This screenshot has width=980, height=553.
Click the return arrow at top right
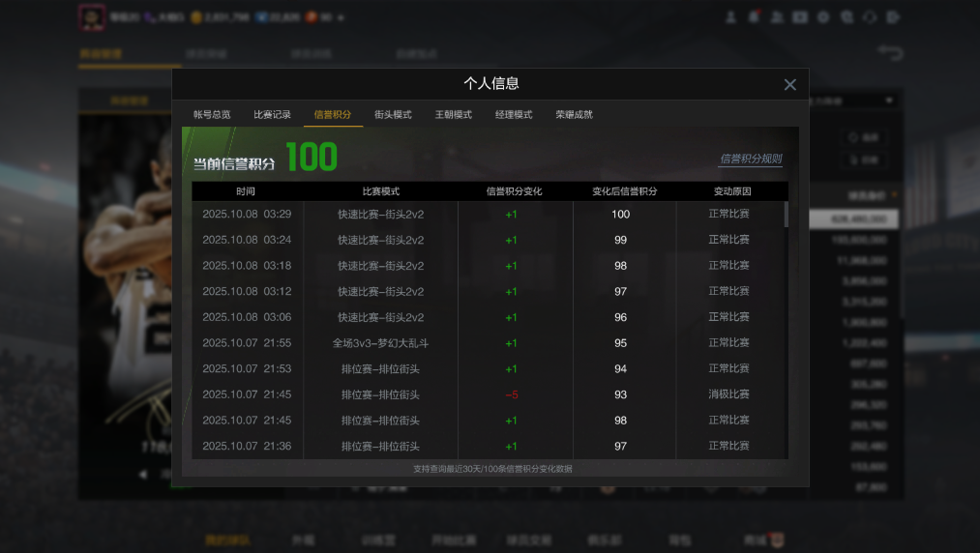coord(889,52)
